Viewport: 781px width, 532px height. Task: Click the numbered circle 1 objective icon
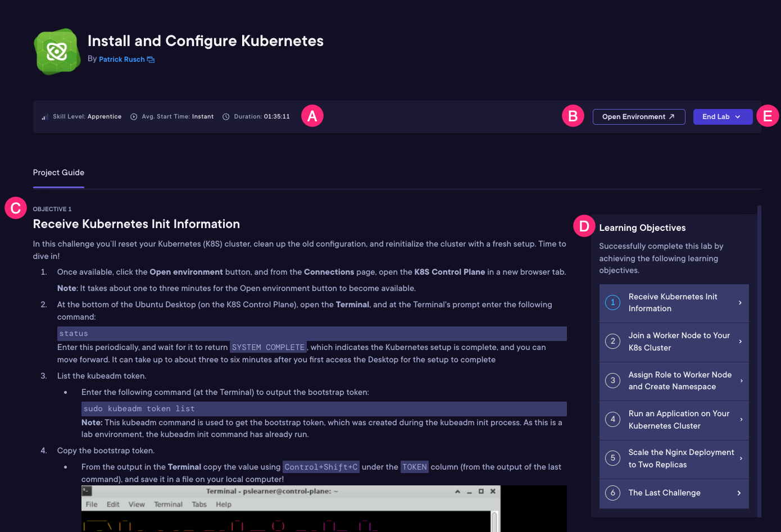coord(612,302)
